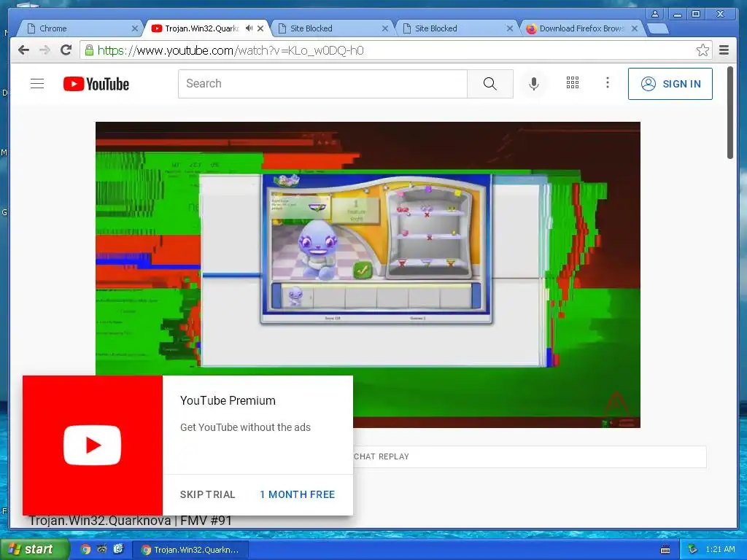
Task: Click the system tray network icon
Action: point(693,550)
